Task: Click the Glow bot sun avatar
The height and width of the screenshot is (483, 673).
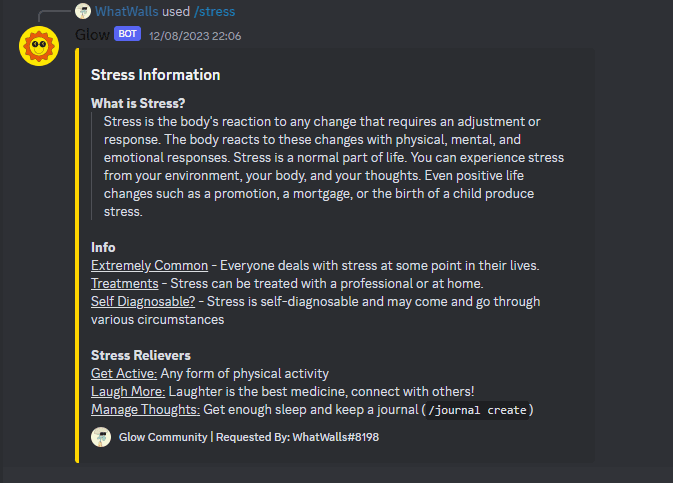Action: pyautogui.click(x=39, y=46)
